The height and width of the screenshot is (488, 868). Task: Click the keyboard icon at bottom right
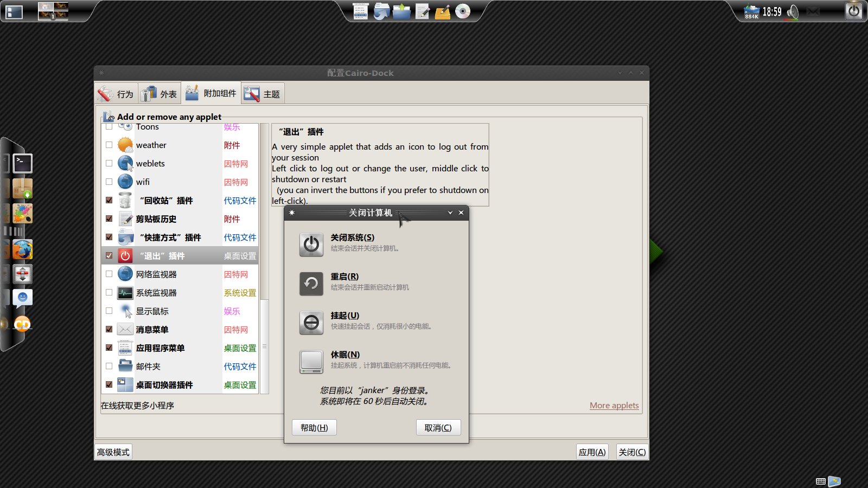coord(821,481)
